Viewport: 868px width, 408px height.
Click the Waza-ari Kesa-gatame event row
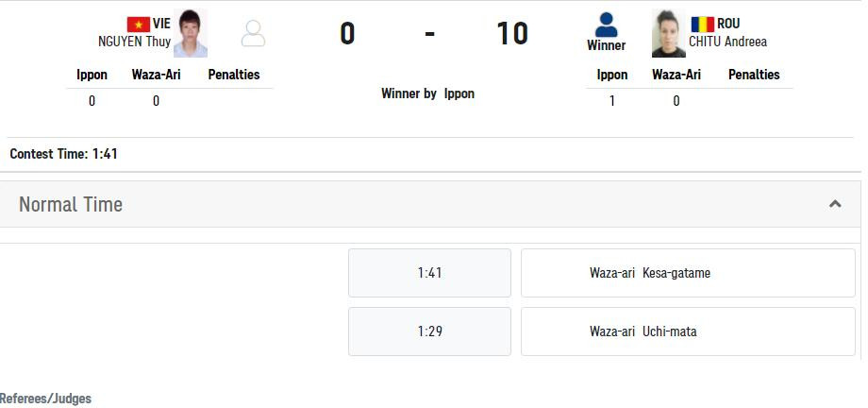coord(688,273)
